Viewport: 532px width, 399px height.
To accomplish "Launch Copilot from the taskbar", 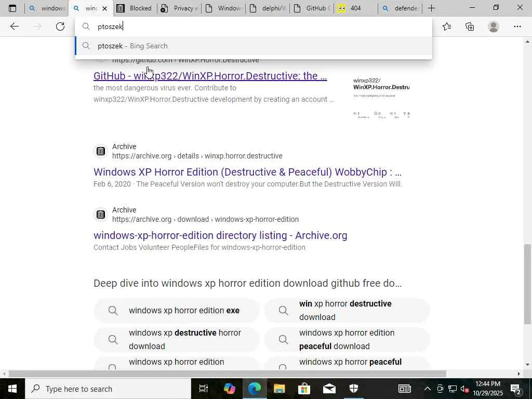I will [229, 389].
